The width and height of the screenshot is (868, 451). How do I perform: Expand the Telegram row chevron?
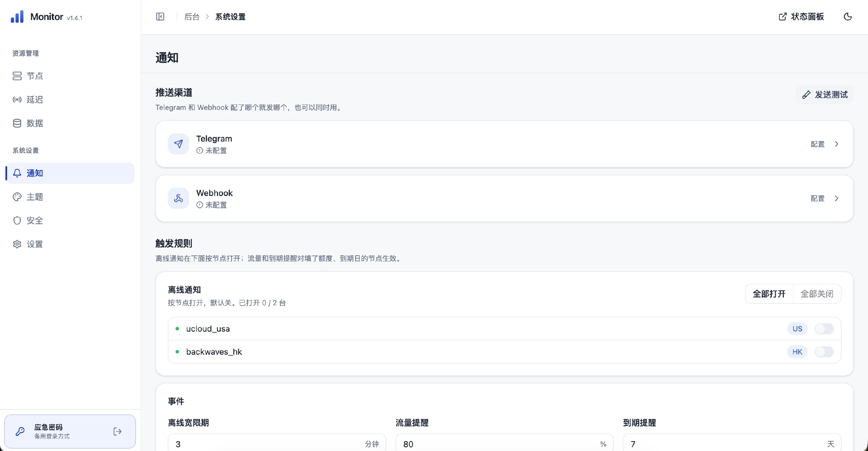[836, 144]
